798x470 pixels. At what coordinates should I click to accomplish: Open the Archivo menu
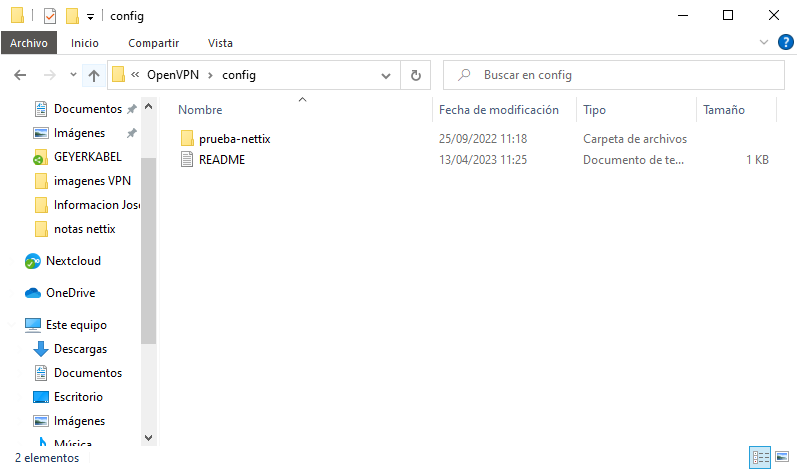pos(30,43)
